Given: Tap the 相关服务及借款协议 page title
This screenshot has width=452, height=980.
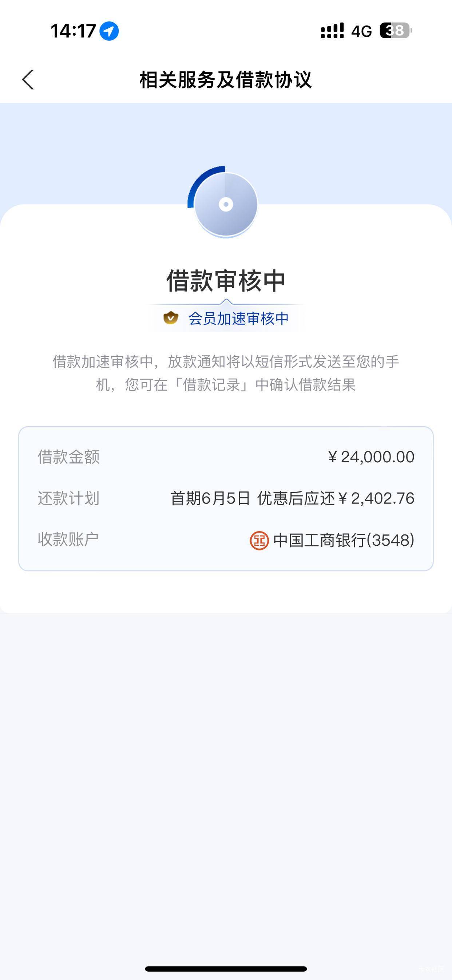Looking at the screenshot, I should 226,80.
